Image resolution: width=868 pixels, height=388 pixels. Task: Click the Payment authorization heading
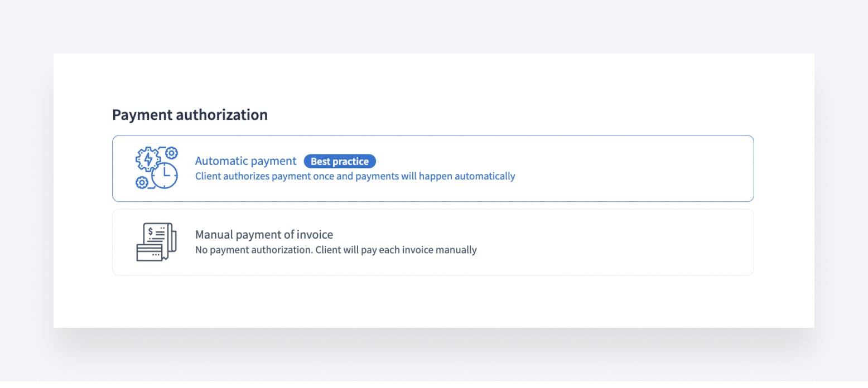[190, 115]
